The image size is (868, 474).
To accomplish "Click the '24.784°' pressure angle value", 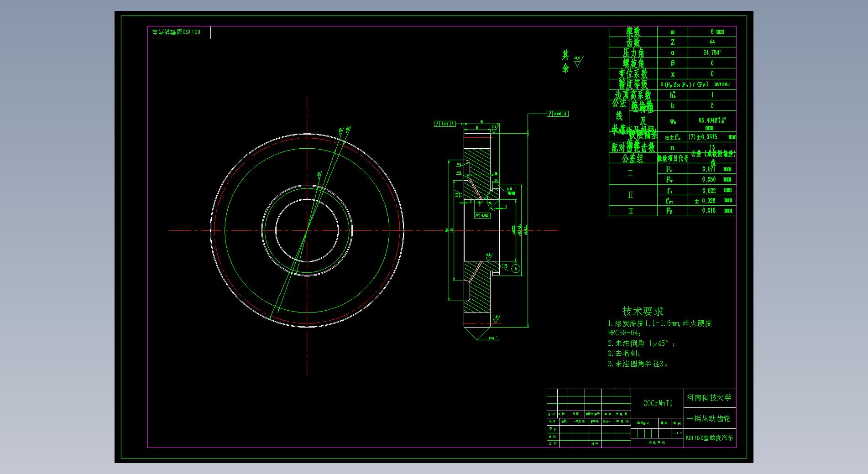I will (x=712, y=52).
